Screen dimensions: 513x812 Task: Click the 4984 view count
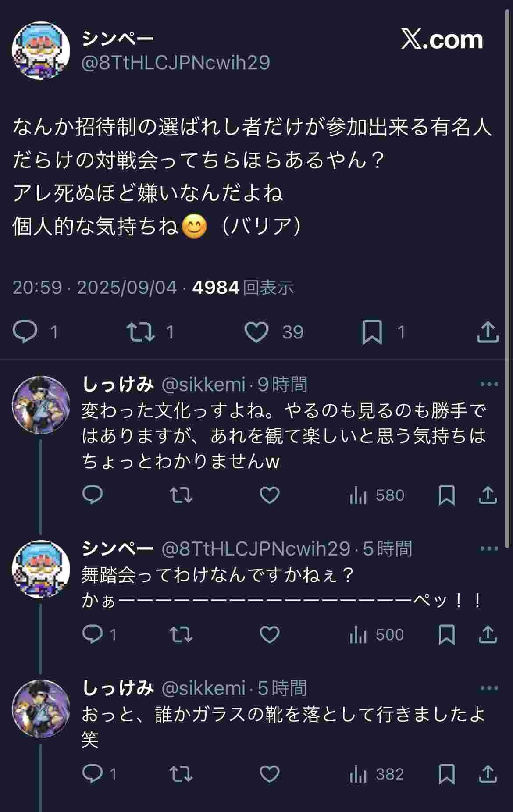216,288
